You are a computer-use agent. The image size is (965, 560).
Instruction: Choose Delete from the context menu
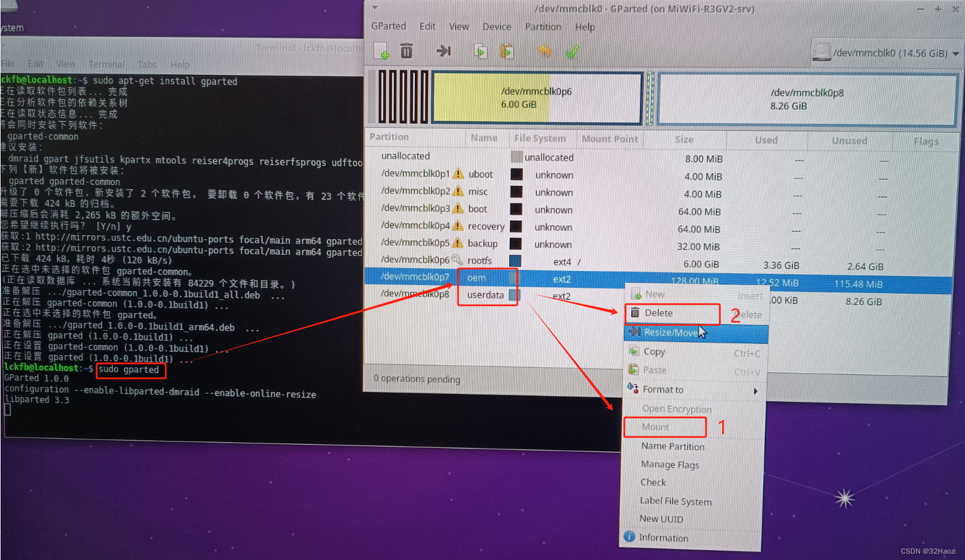coord(659,313)
